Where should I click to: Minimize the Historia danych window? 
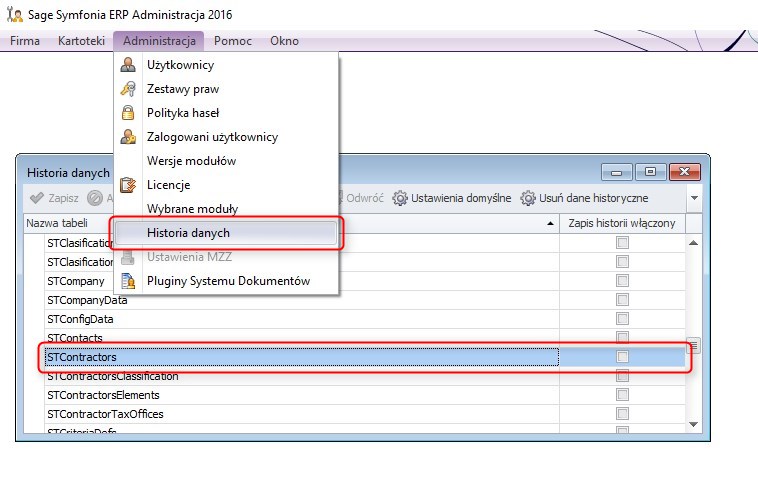pyautogui.click(x=617, y=172)
